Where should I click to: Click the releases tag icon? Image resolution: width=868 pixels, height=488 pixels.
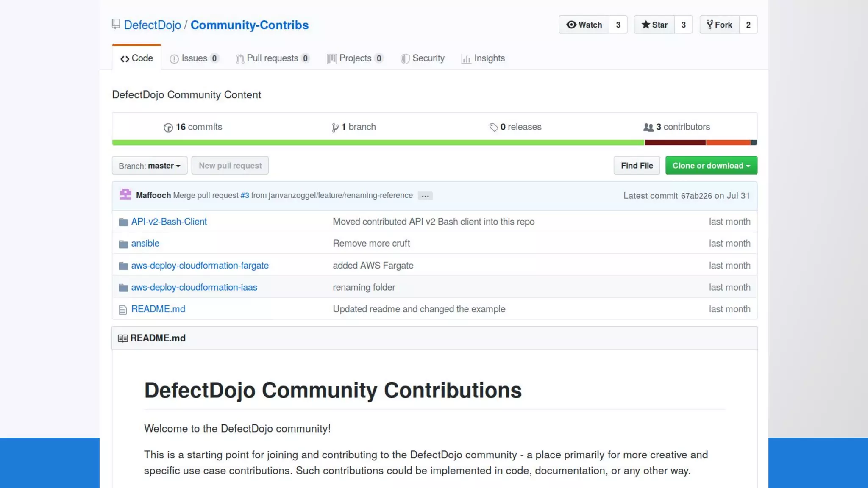coord(493,127)
